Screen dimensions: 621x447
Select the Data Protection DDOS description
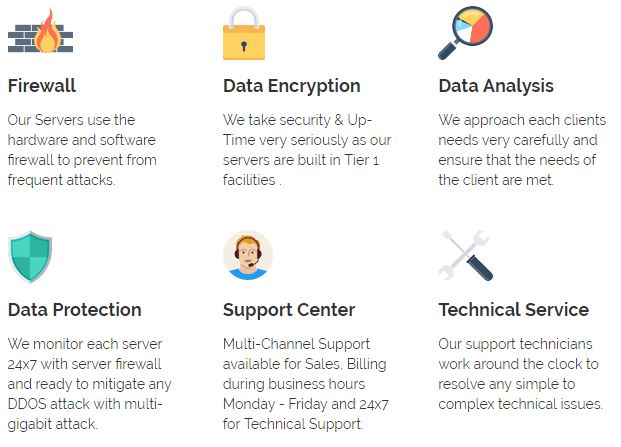click(x=89, y=384)
